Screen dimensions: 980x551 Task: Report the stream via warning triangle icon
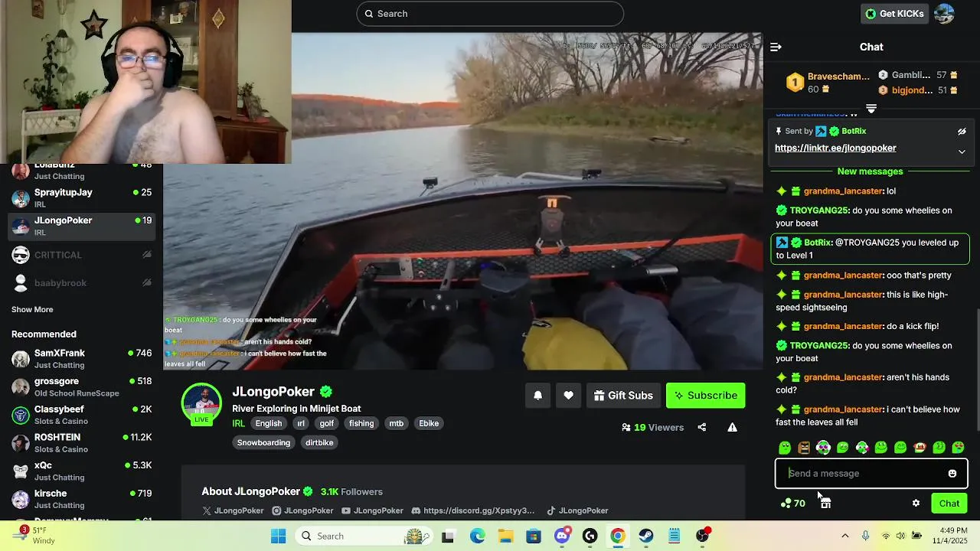[733, 428]
